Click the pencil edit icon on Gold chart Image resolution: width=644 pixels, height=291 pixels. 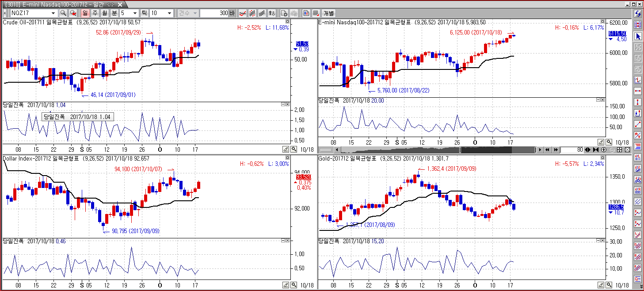601,285
